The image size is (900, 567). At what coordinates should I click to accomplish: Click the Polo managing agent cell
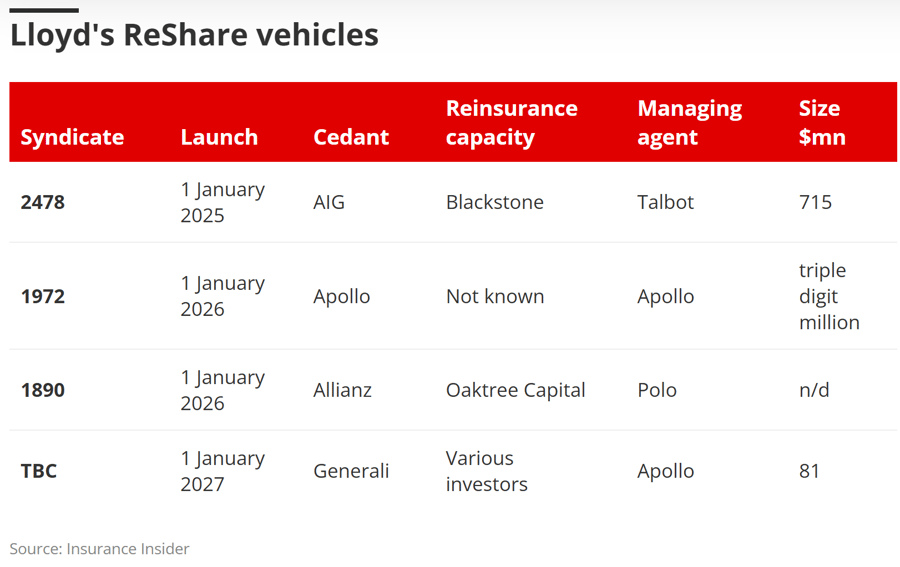pyautogui.click(x=657, y=390)
